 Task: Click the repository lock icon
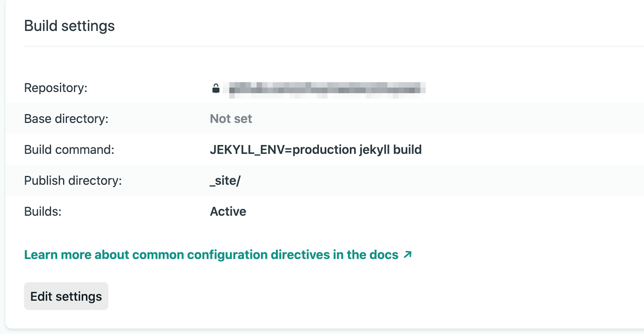[216, 88]
